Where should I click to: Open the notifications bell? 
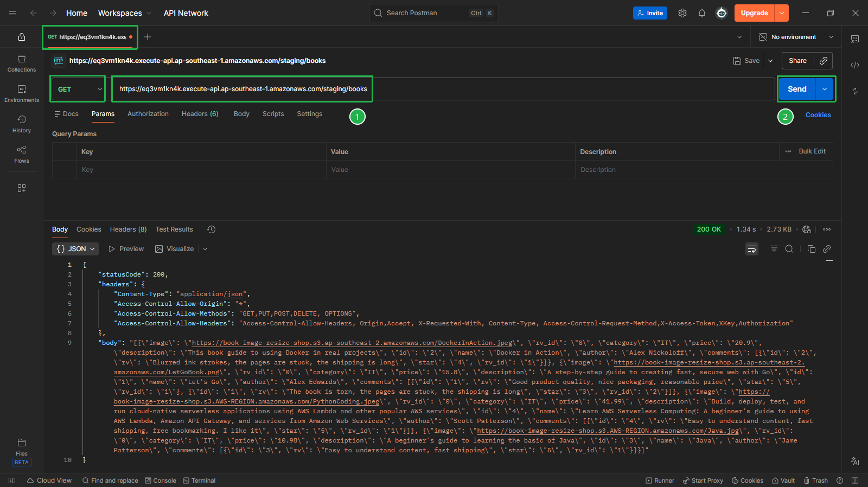tap(702, 13)
